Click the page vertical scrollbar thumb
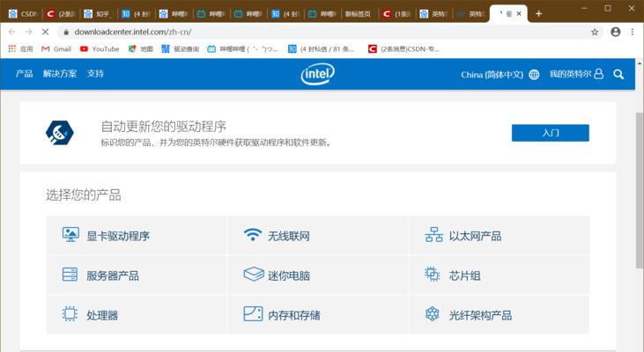The image size is (644, 352). [x=640, y=190]
